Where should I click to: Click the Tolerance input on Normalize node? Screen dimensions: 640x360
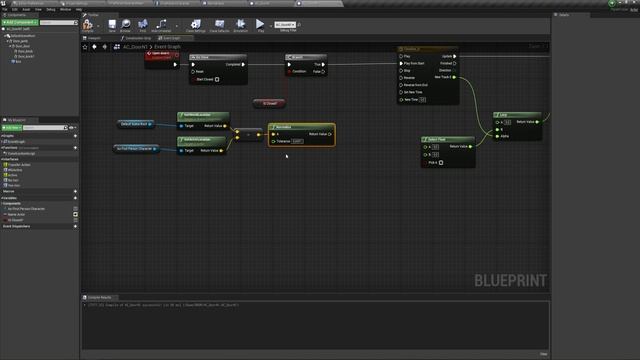297,141
